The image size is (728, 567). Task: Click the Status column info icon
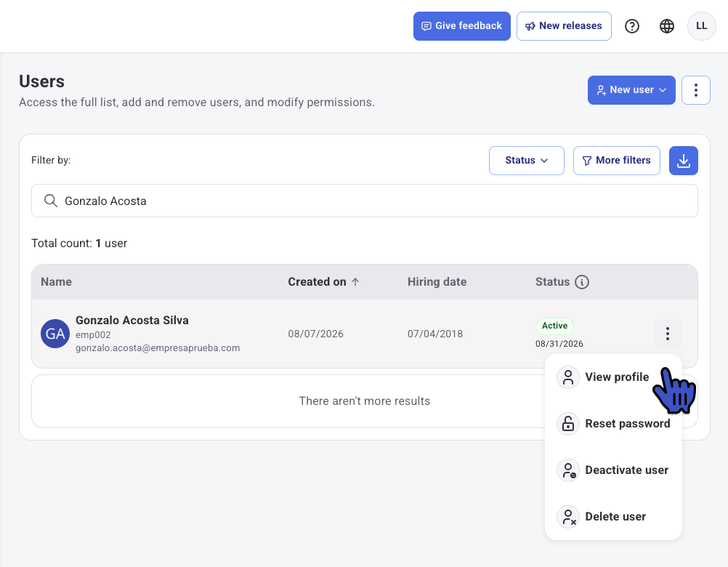(x=582, y=282)
